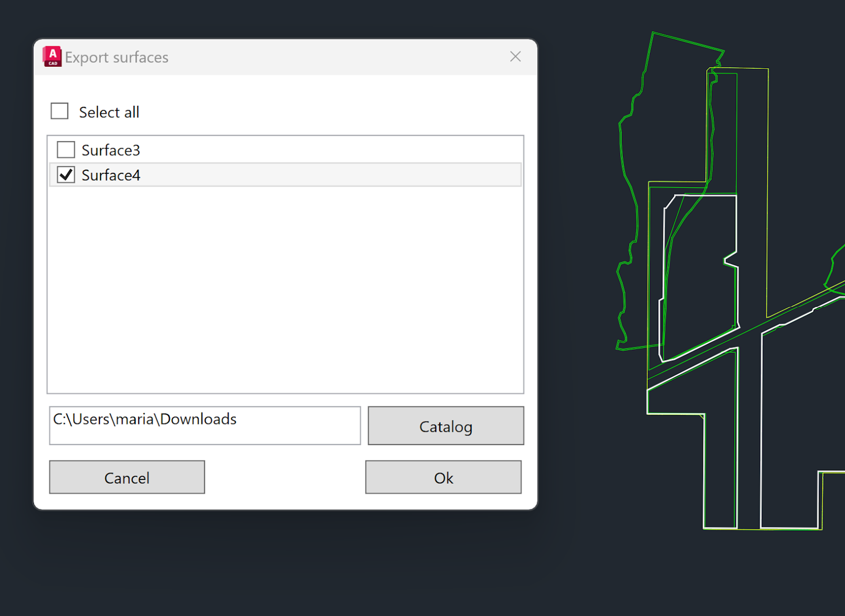Click the Surface4 label text
This screenshot has height=616, width=845.
click(111, 175)
